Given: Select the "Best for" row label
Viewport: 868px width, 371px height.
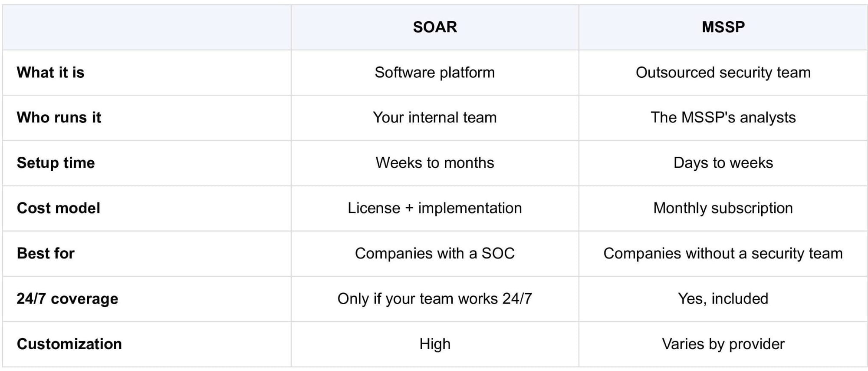Looking at the screenshot, I should [x=46, y=253].
